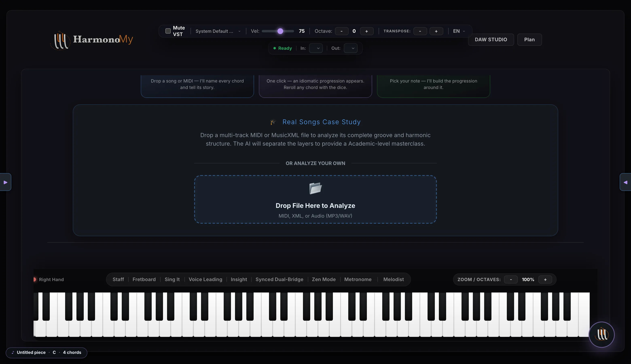Image resolution: width=631 pixels, height=364 pixels.
Task: Click the '4 chords' text in status pill
Action: coord(72,352)
